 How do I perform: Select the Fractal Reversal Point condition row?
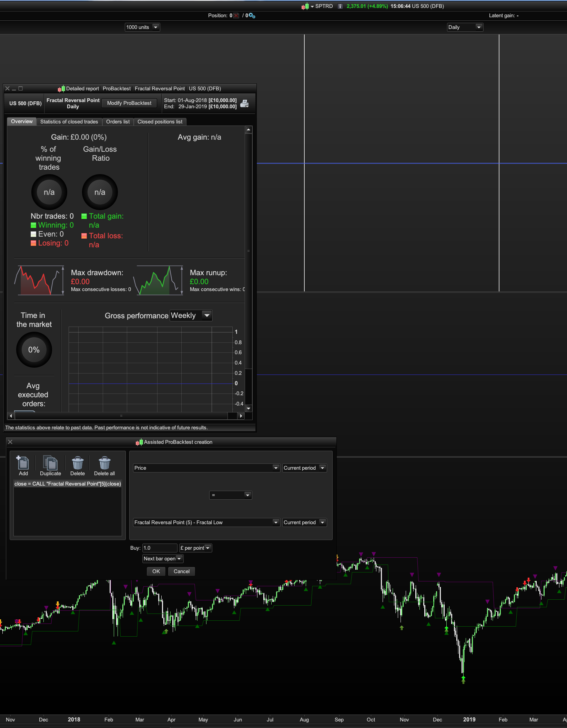pos(68,484)
